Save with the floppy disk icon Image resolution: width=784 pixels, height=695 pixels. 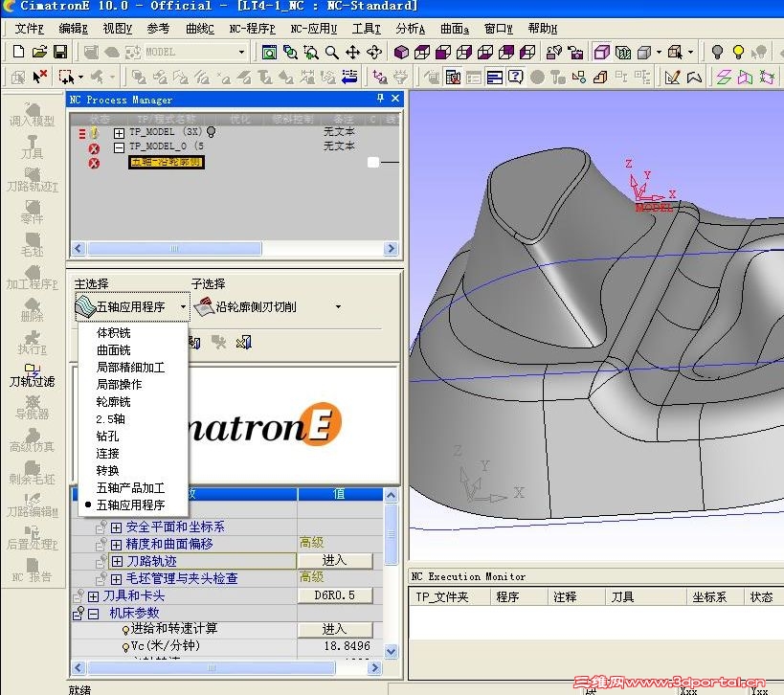point(60,52)
